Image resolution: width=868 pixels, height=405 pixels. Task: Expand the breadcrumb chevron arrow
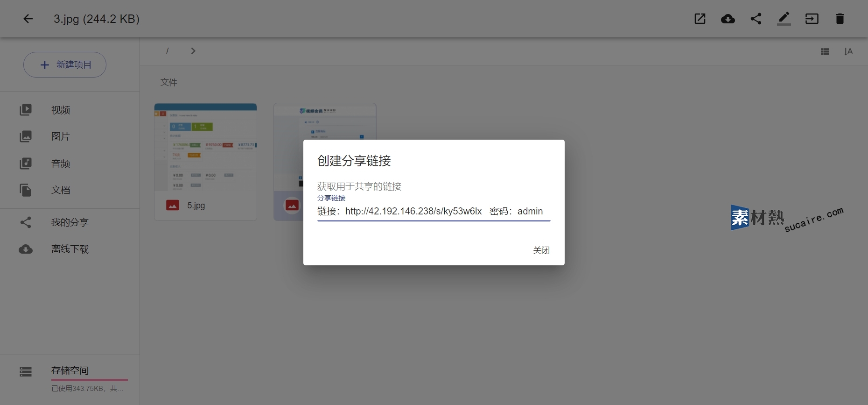pyautogui.click(x=193, y=51)
